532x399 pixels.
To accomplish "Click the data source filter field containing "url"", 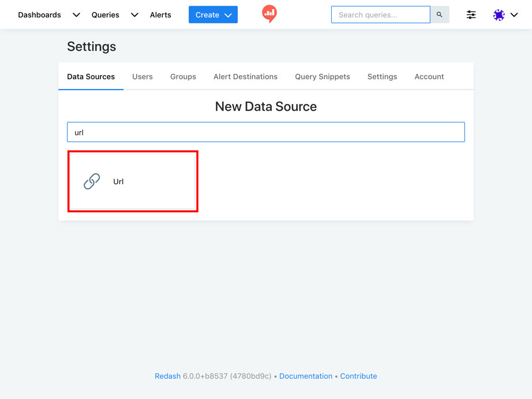I will click(x=265, y=132).
